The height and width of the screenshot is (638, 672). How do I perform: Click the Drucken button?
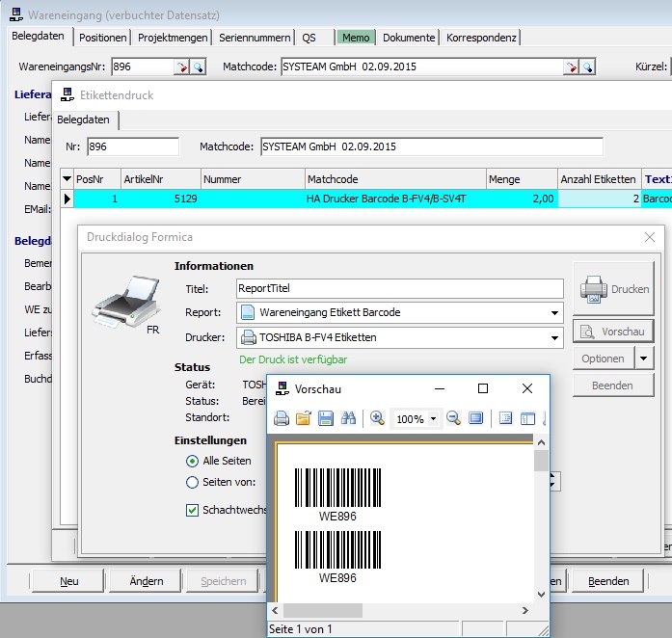613,289
